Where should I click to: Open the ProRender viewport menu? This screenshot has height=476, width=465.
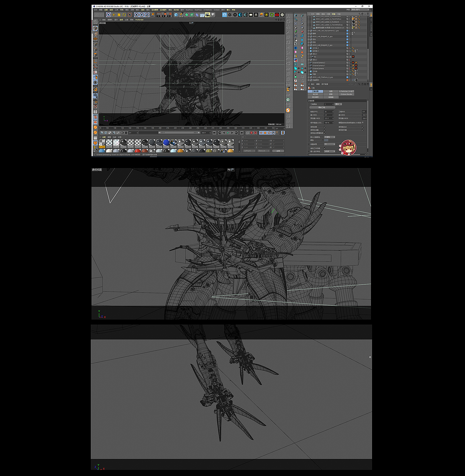coord(139,20)
